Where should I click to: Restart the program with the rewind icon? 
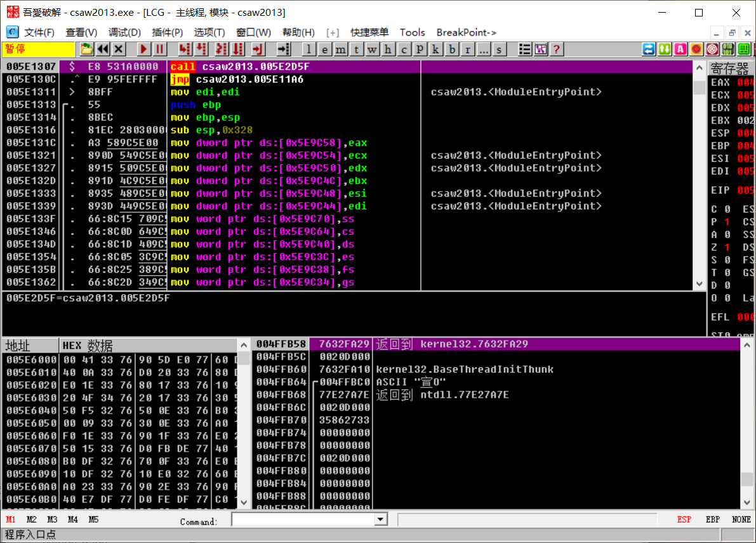coord(102,49)
